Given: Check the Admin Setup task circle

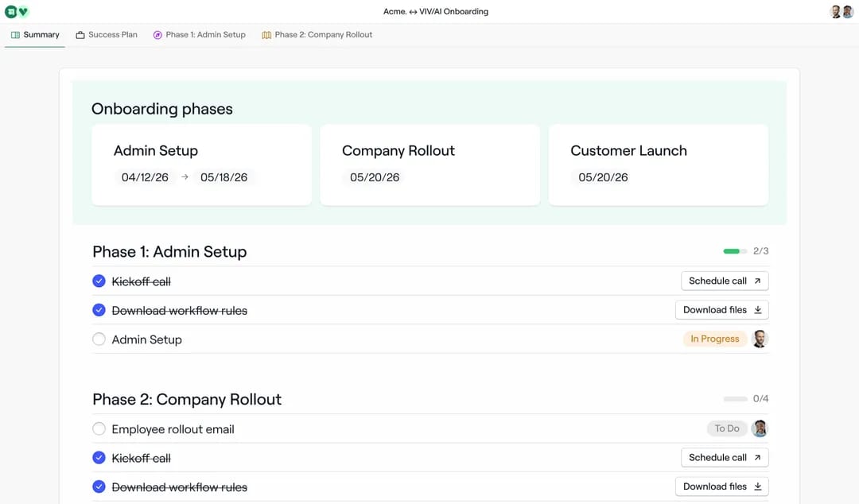Looking at the screenshot, I should point(99,339).
